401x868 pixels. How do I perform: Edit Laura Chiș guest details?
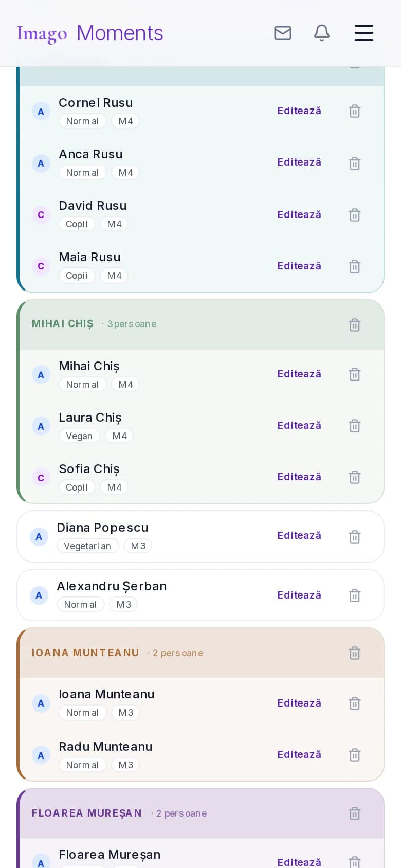point(299,426)
